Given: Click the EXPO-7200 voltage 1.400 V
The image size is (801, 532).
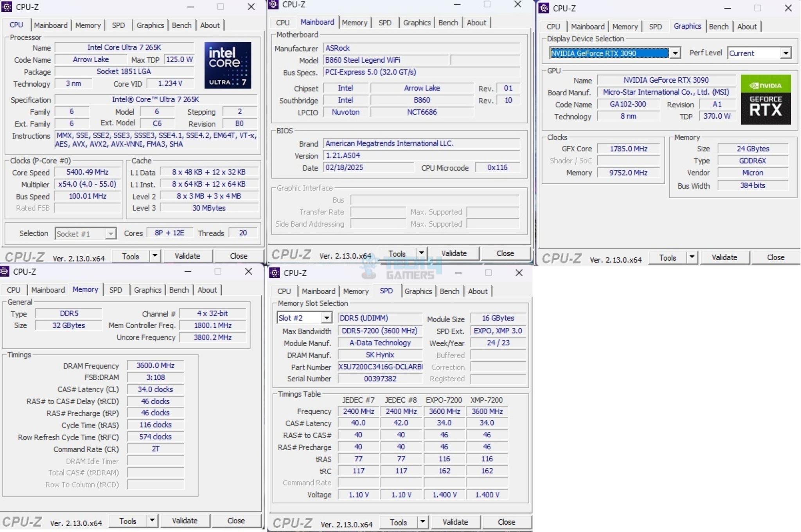Looking at the screenshot, I should tap(444, 494).
